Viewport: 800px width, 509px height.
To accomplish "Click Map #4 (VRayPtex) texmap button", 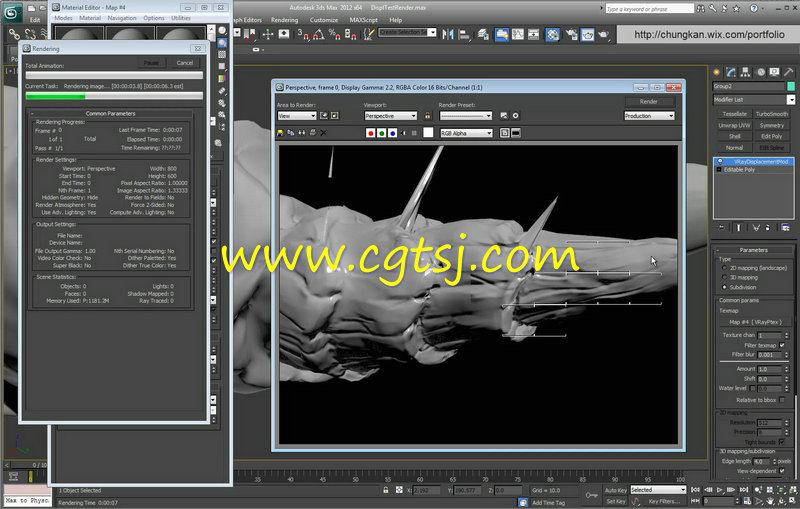I will (755, 322).
